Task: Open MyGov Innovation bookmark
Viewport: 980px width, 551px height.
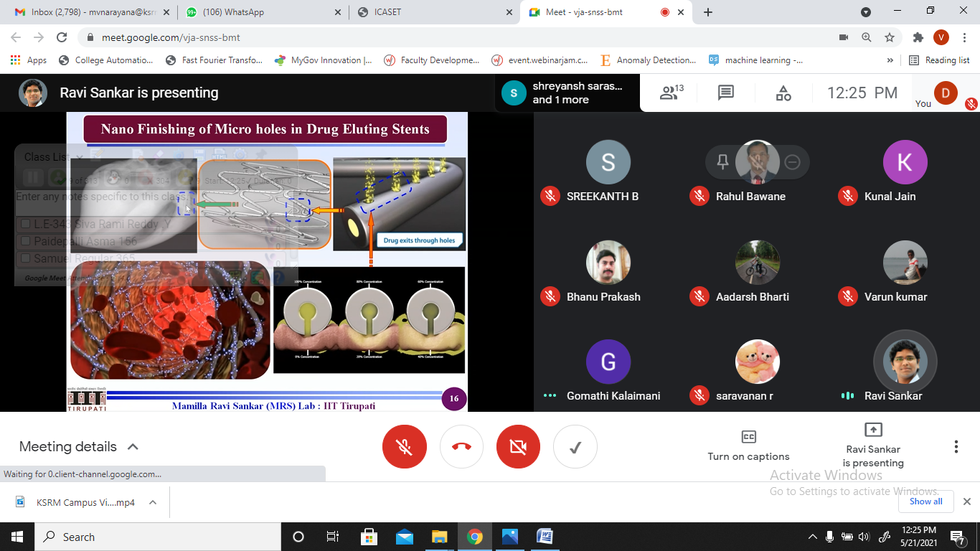Action: point(323,60)
